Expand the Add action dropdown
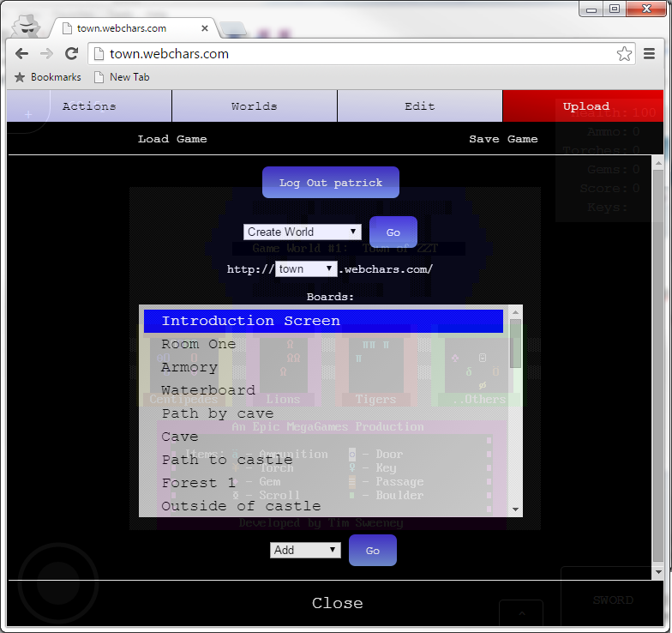 pyautogui.click(x=305, y=551)
